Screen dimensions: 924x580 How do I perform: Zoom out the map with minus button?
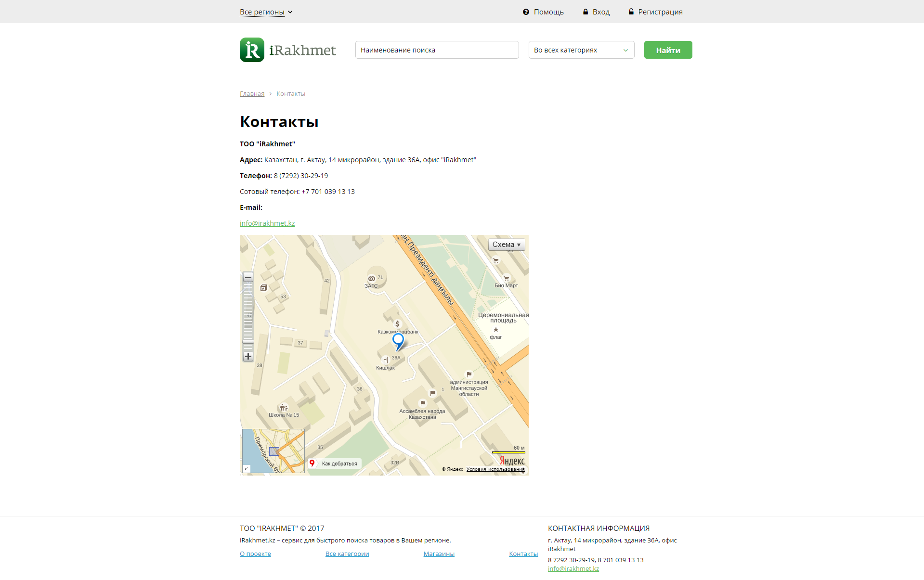(248, 277)
